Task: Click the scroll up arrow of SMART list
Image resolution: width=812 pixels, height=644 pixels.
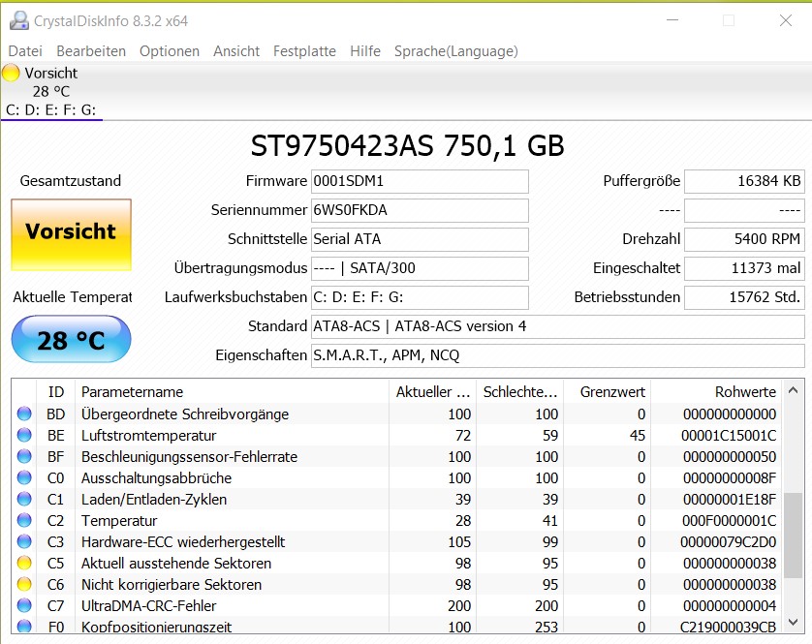Action: click(793, 390)
